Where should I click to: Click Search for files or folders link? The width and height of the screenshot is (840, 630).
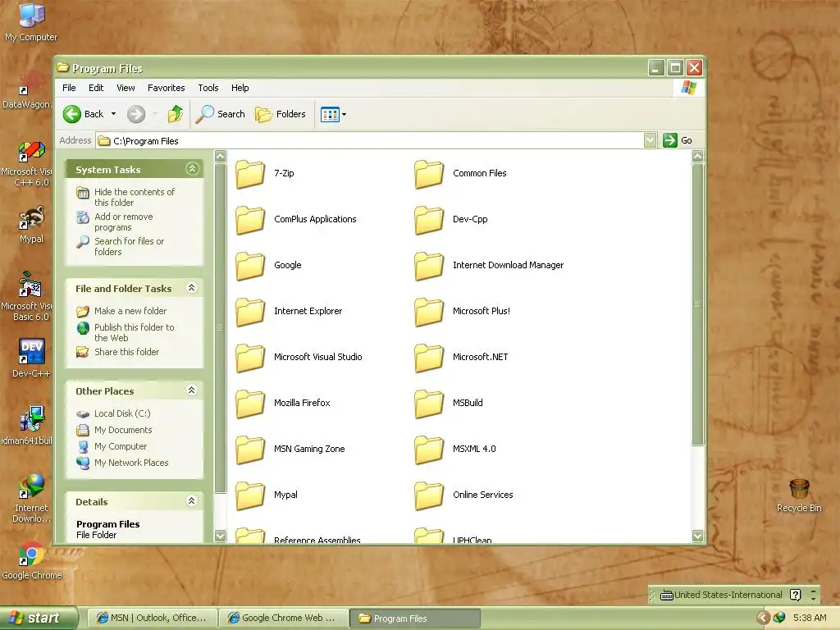[121, 246]
